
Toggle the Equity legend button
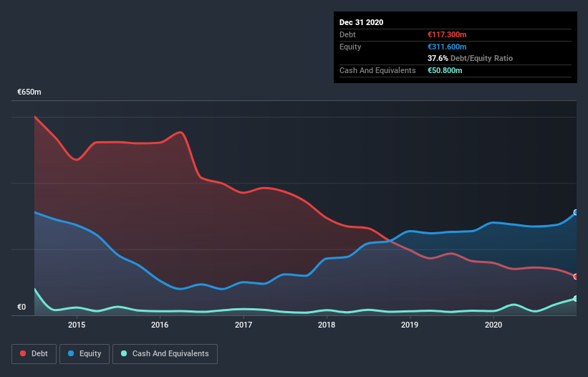click(85, 354)
